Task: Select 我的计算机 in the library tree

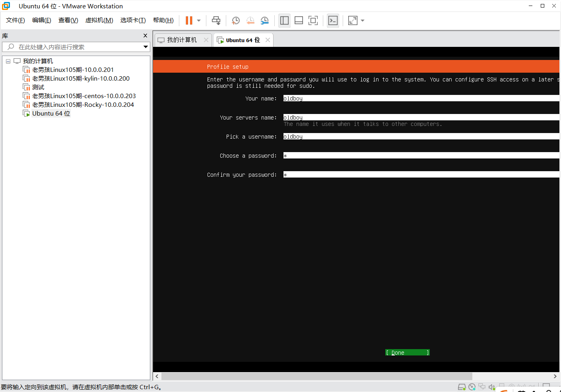Action: click(38, 61)
